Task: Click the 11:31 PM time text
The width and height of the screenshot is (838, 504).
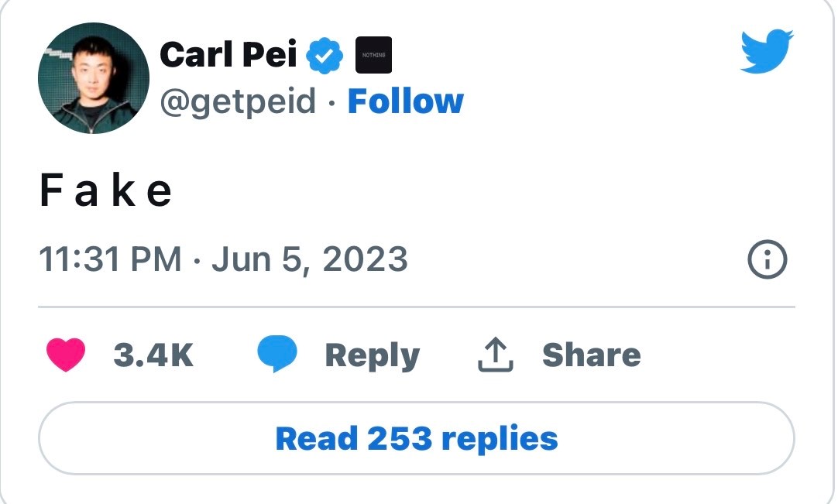Action: pyautogui.click(x=110, y=259)
